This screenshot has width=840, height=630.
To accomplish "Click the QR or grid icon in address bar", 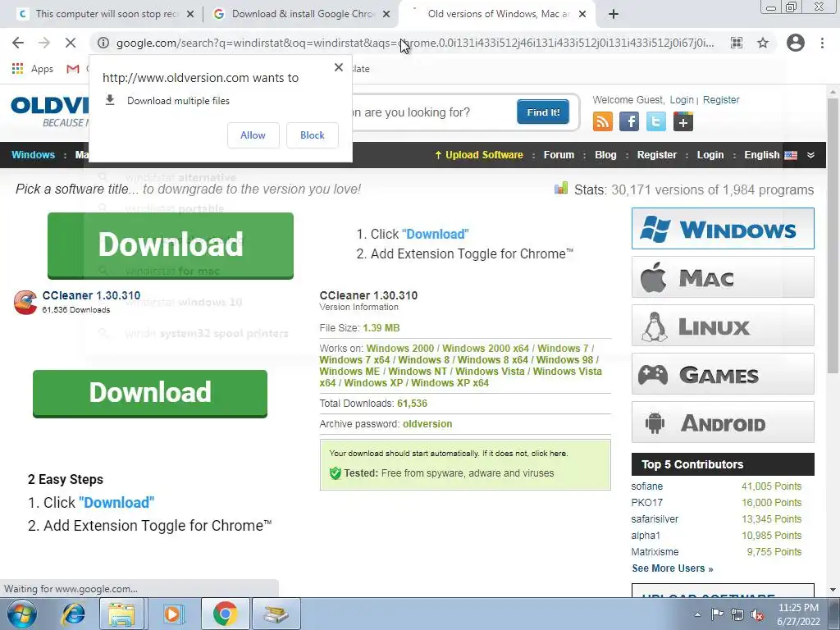I will click(x=737, y=43).
